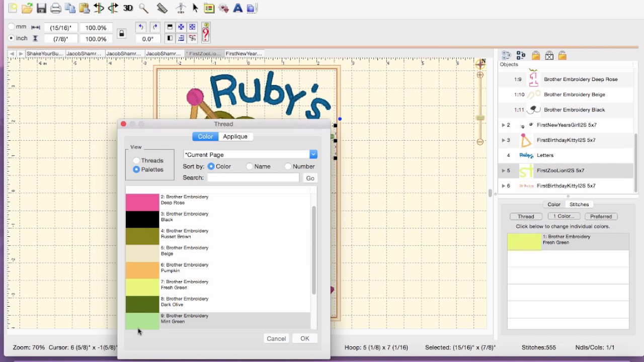Open the needle stitch simulator tool
This screenshot has width=644, height=362.
pyautogui.click(x=181, y=8)
